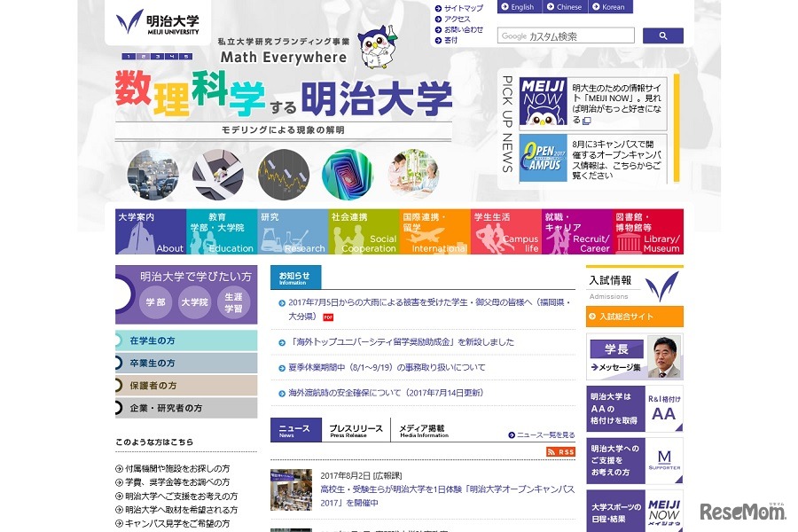Open 学費、奨学金等をお調べの方 link

(x=177, y=482)
